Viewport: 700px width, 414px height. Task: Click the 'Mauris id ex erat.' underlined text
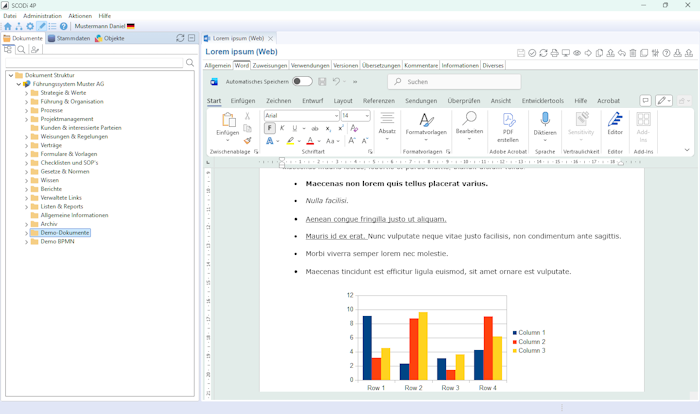336,236
